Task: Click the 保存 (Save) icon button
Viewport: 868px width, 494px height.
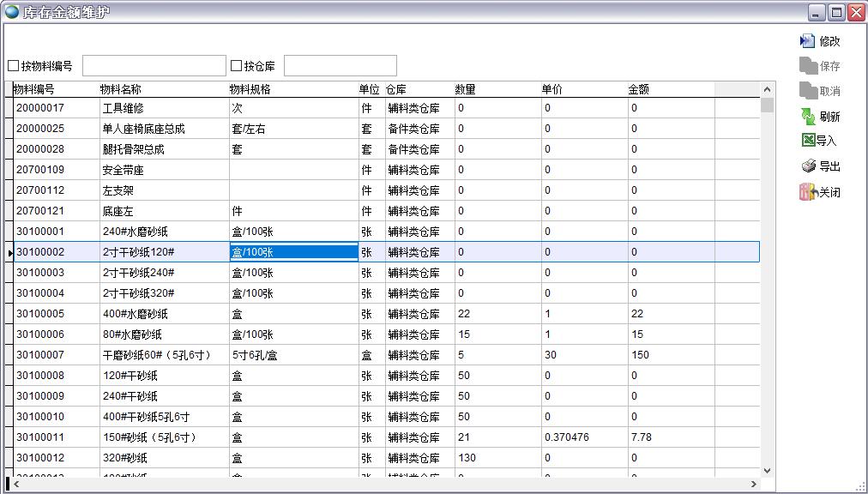Action: [807, 66]
